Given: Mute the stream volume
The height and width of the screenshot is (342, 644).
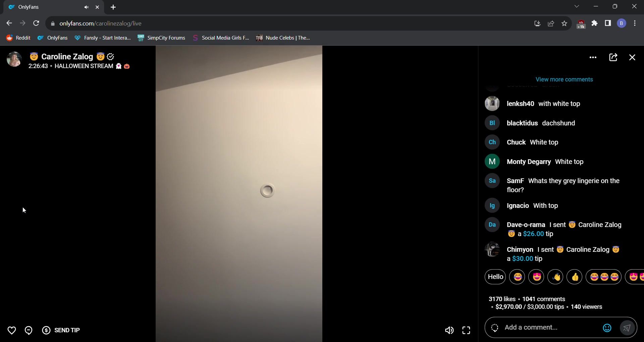Looking at the screenshot, I should point(449,330).
